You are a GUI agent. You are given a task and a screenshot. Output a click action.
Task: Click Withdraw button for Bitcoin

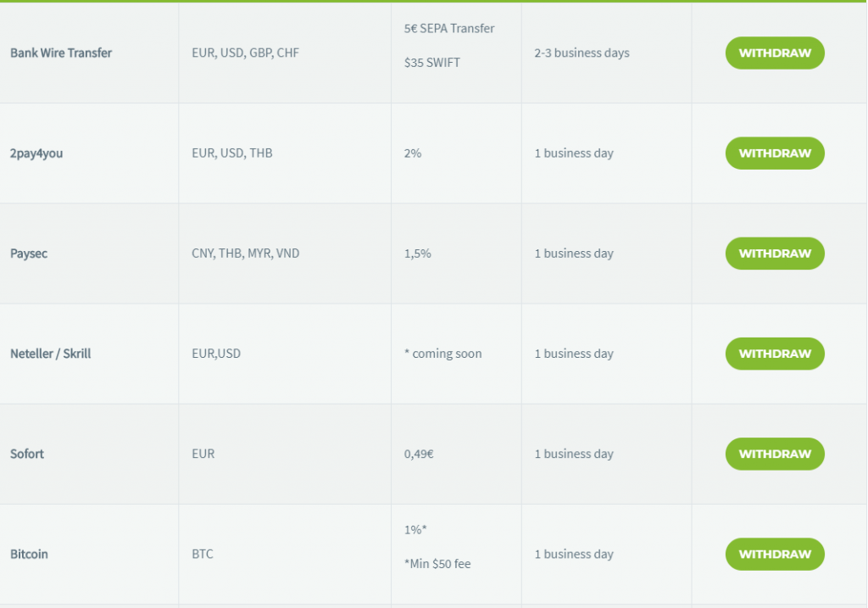click(775, 555)
